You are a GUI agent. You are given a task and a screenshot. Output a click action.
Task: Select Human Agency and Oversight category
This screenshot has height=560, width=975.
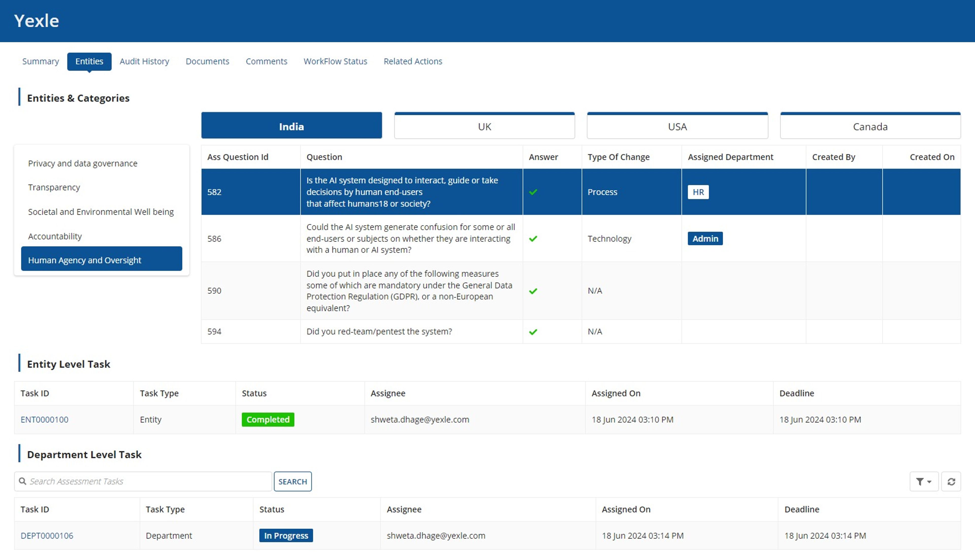click(102, 259)
